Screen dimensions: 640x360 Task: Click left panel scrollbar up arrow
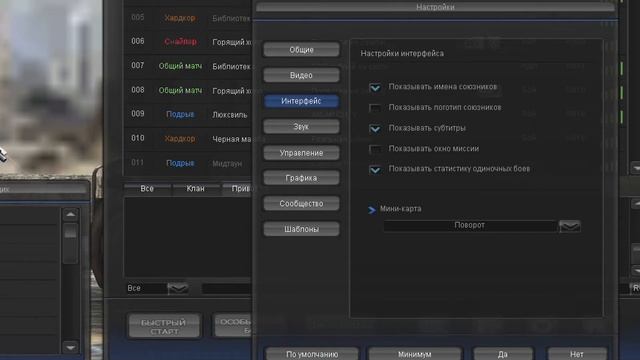pos(70,214)
